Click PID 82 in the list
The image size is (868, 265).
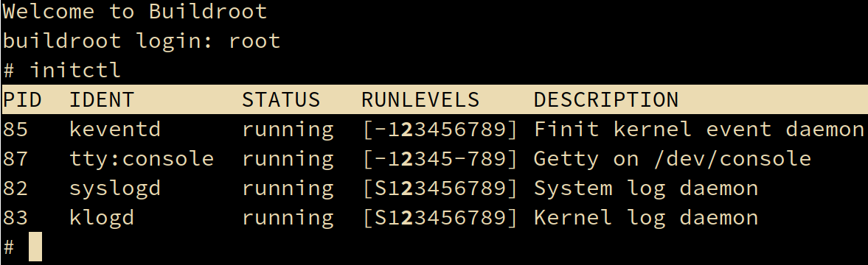(x=15, y=188)
